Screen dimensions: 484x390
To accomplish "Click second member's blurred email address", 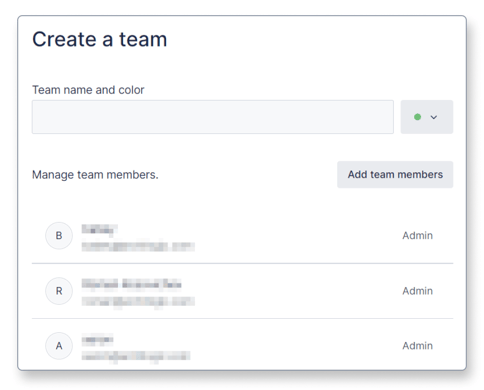I will click(138, 302).
